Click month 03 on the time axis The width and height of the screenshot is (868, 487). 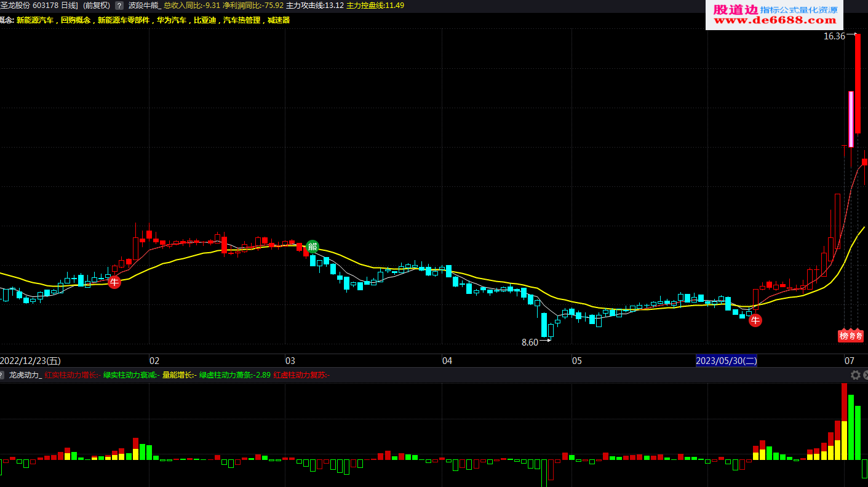[290, 361]
